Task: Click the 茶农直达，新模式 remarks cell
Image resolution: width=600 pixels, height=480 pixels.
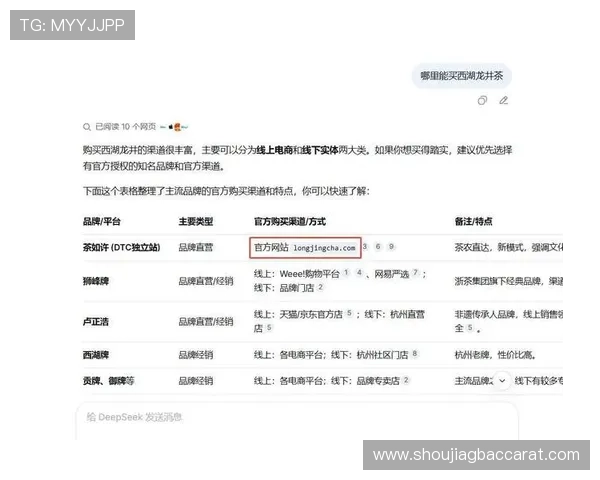Action: 509,247
